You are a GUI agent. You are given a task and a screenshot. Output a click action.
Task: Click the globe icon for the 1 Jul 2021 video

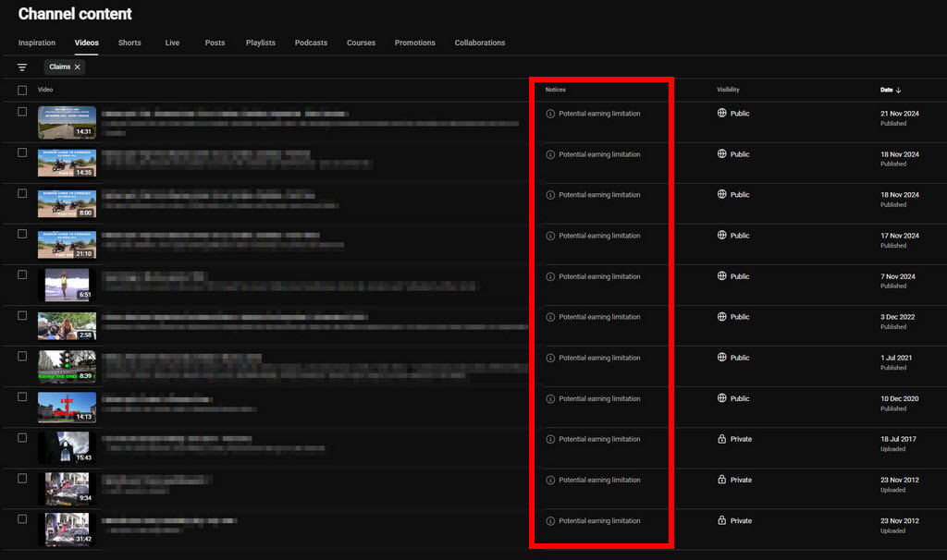tap(721, 358)
